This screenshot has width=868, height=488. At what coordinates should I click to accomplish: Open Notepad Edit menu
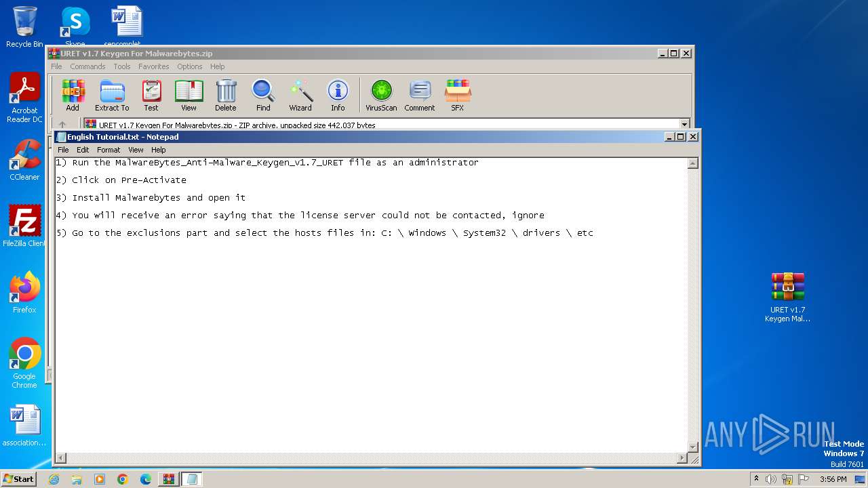(83, 150)
